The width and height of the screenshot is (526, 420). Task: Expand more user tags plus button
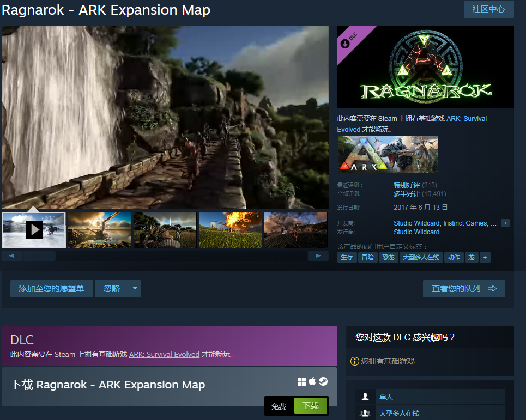(485, 257)
